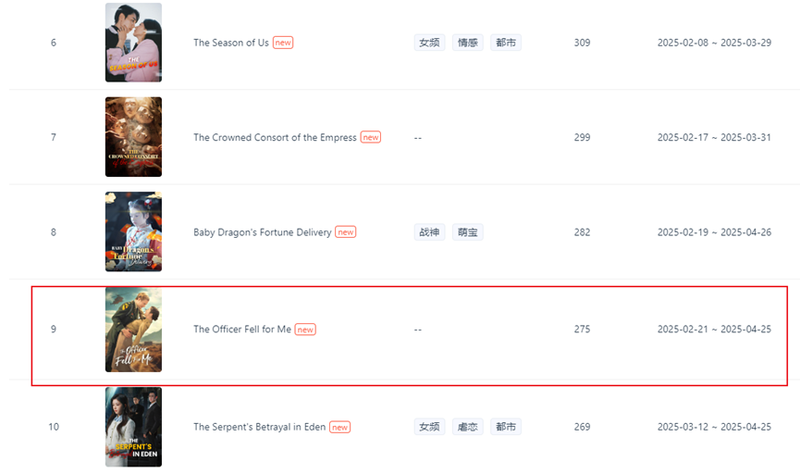Viewport: 800px width, 474px height.
Task: Click new badge beside The Season of Us
Action: (x=283, y=43)
